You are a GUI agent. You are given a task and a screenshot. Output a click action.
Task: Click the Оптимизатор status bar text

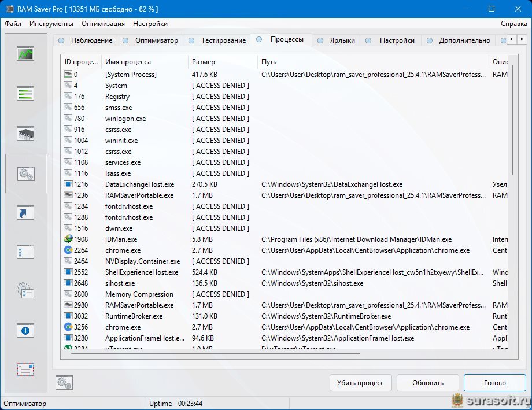click(25, 404)
